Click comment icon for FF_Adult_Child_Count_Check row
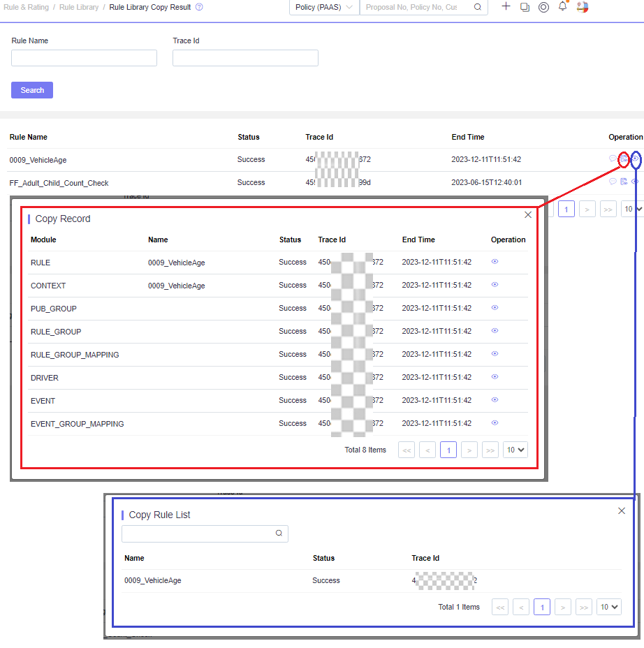 coord(613,182)
